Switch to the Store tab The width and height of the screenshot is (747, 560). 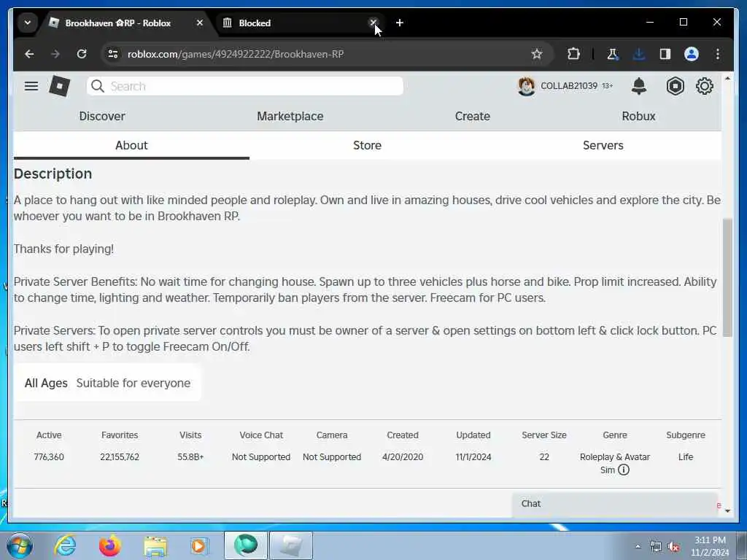[x=368, y=145]
